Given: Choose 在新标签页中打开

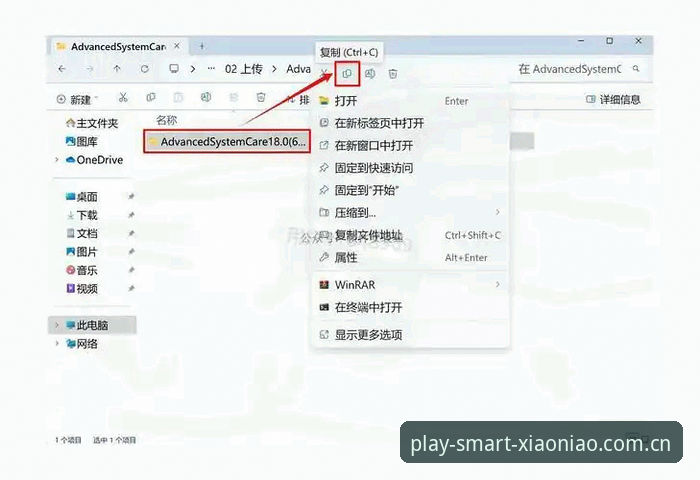Looking at the screenshot, I should coord(411,123).
